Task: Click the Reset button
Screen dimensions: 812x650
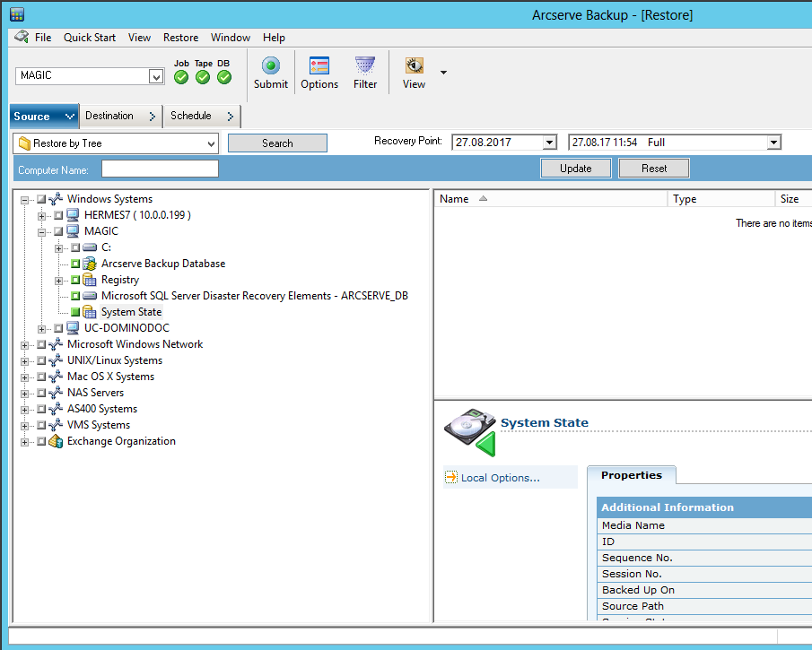Action: [x=654, y=169]
